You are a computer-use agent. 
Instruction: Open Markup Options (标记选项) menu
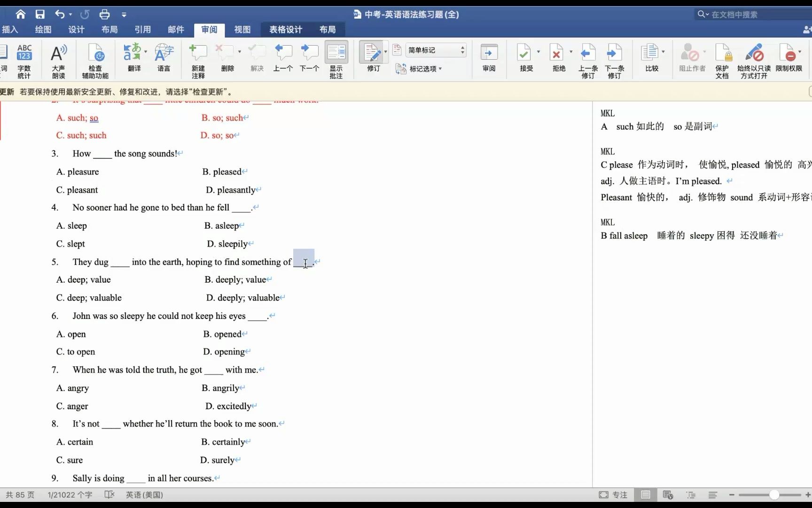click(x=419, y=69)
